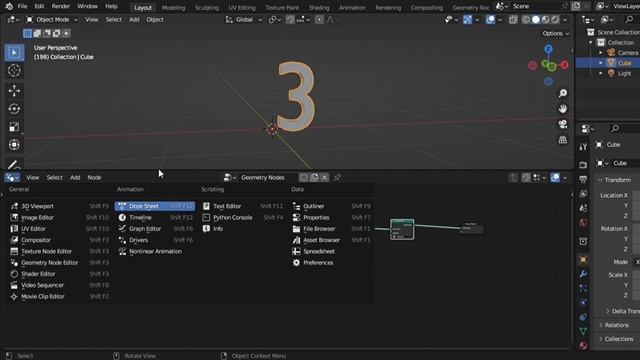Open the Material properties tab

point(583,345)
